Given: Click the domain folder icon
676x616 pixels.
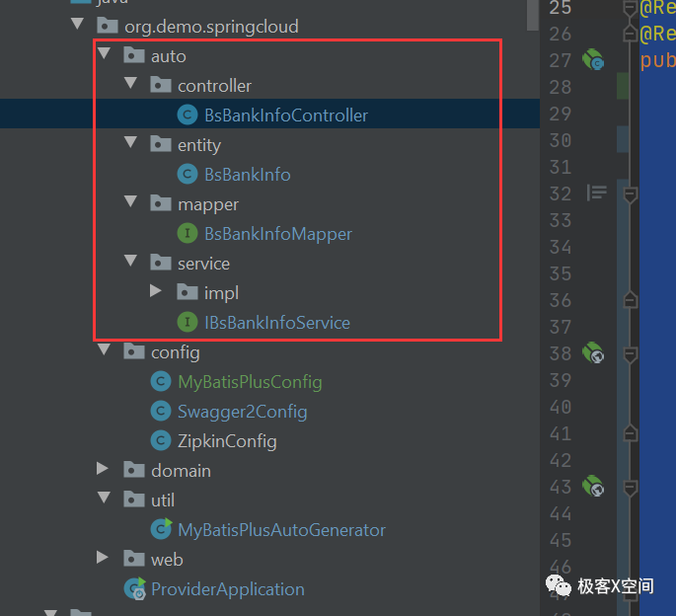Looking at the screenshot, I should [x=134, y=470].
